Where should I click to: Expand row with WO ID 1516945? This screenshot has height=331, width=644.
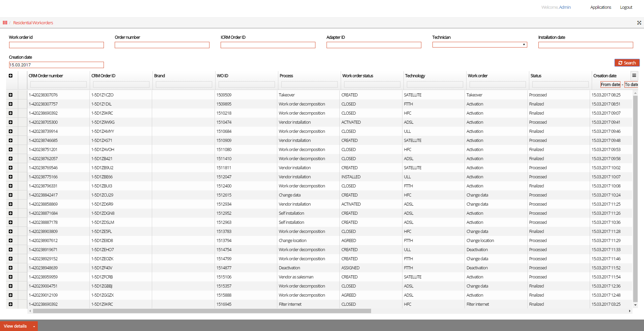coord(11,304)
